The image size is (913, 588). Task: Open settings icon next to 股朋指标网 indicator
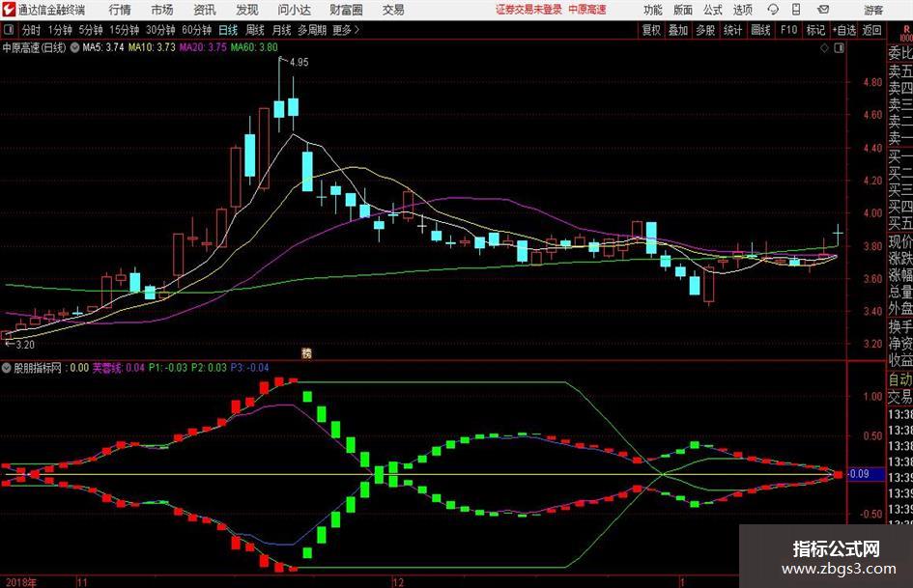[7, 367]
